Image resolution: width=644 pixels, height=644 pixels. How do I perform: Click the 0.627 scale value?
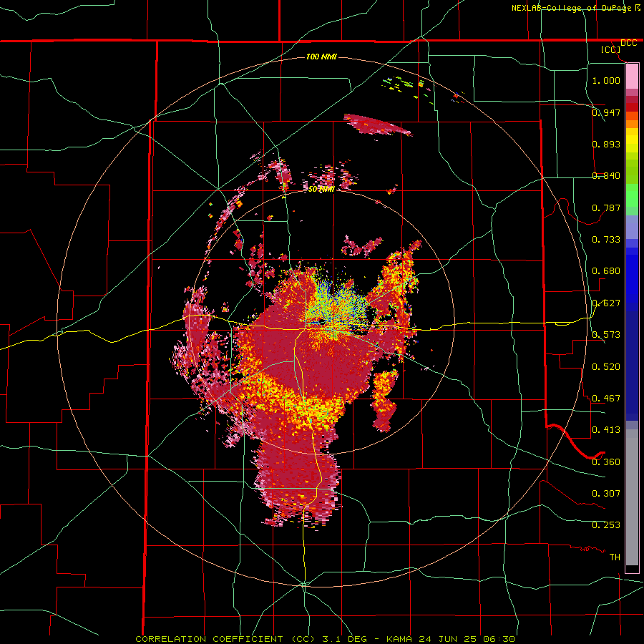coord(606,303)
